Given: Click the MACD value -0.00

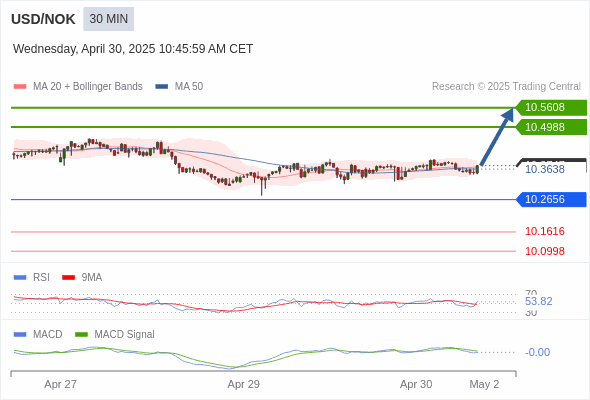Looking at the screenshot, I should coord(537,353).
